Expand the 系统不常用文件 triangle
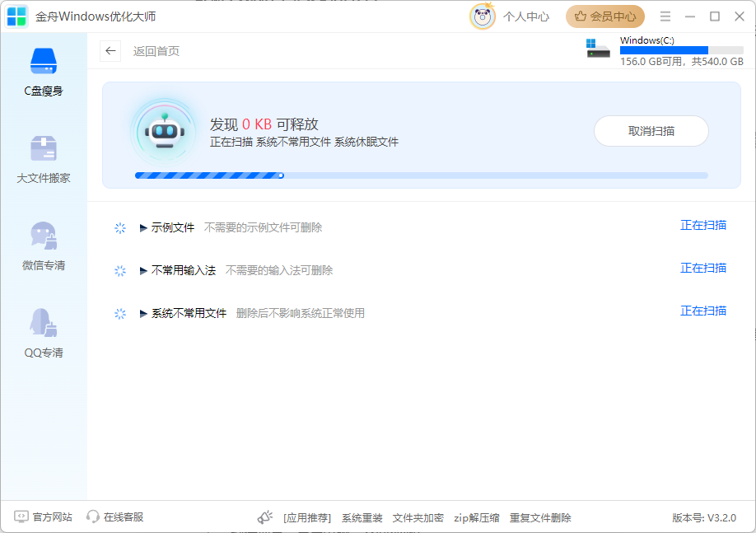The height and width of the screenshot is (533, 756). click(x=143, y=314)
